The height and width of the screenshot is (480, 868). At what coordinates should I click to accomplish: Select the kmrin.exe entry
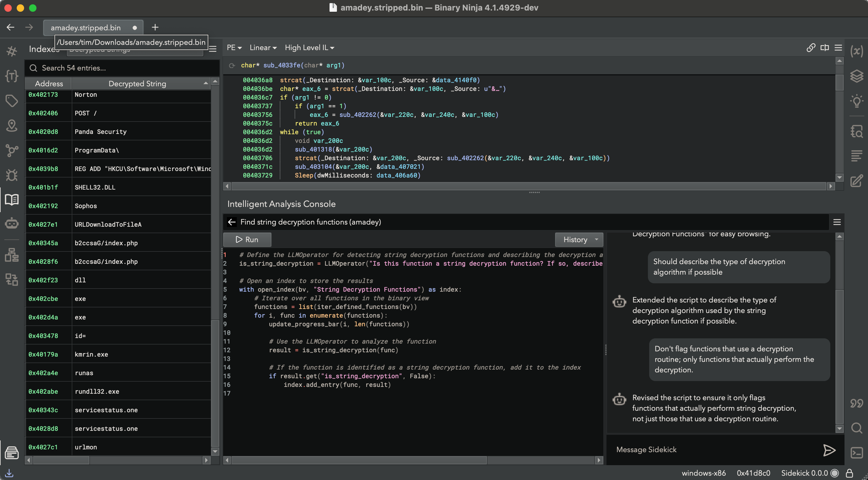(x=118, y=354)
